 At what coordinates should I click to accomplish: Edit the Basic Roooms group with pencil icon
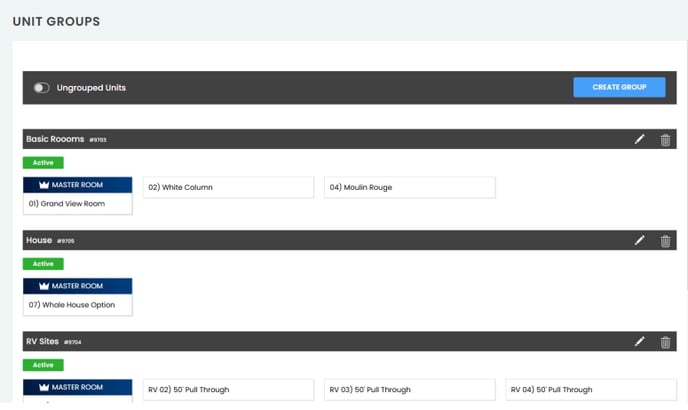640,140
